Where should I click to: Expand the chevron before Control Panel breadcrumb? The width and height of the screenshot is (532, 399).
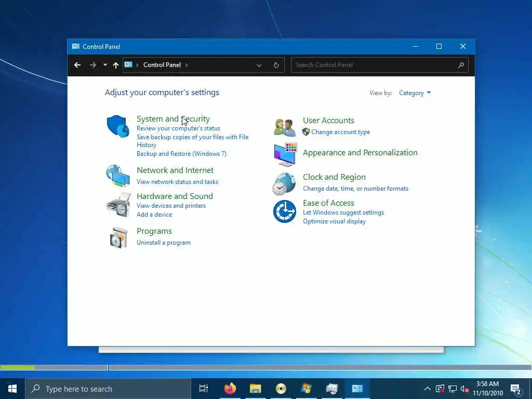tap(137, 65)
